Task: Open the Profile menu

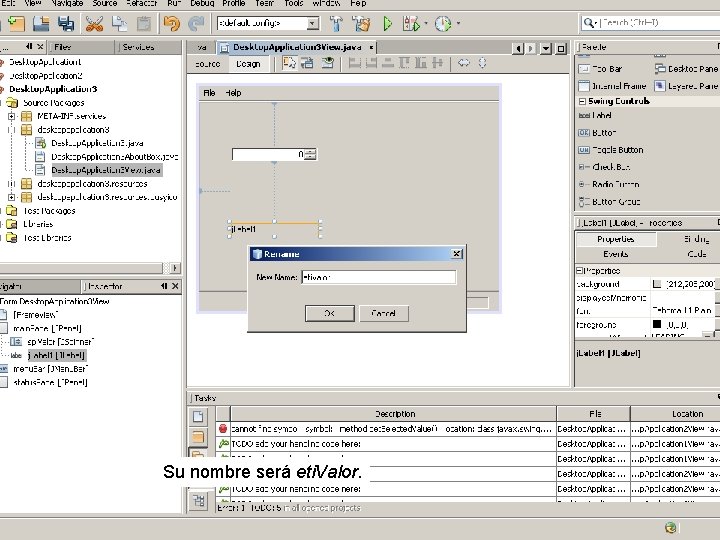Action: pos(234,4)
